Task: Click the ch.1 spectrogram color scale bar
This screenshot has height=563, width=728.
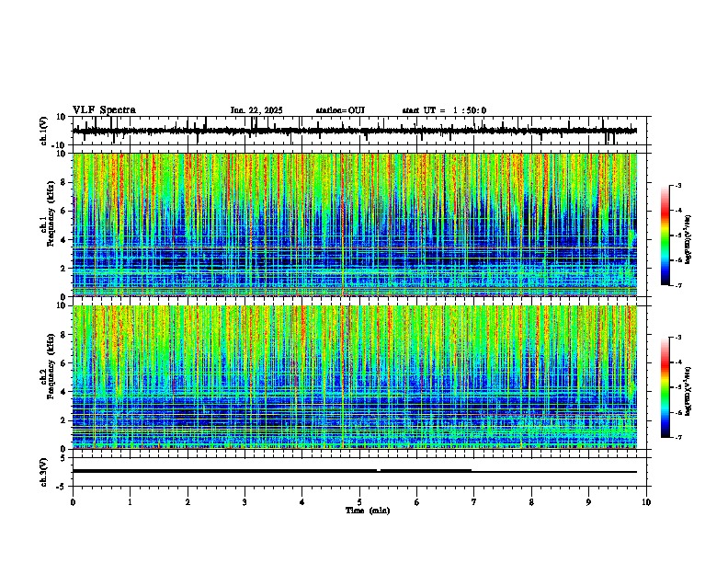Action: coord(665,236)
